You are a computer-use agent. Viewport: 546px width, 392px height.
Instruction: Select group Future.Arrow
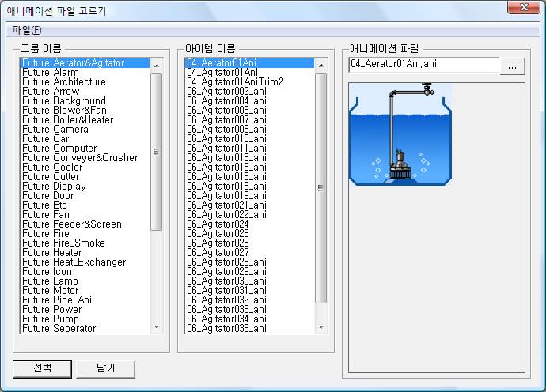[85, 92]
